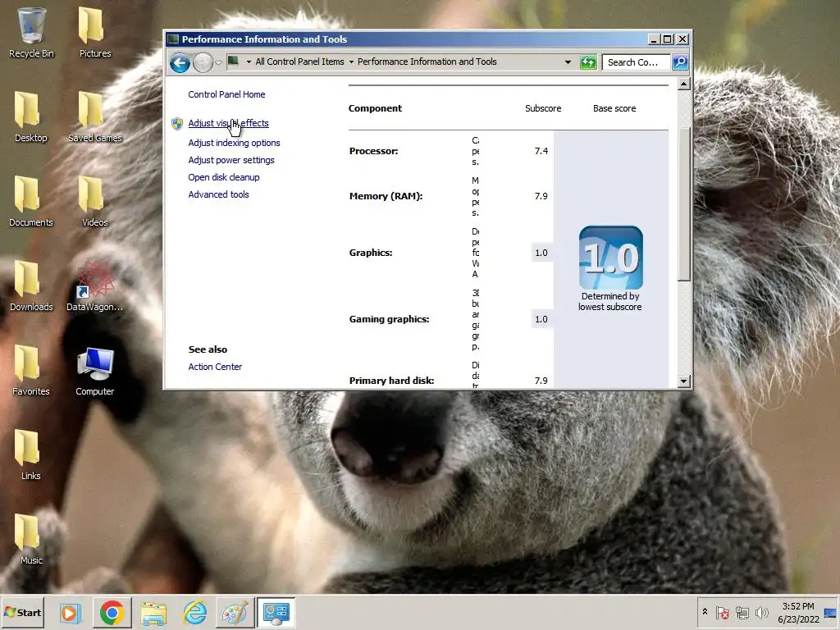Click the vertical scrollbar thumb
This screenshot has height=630, width=840.
683,203
